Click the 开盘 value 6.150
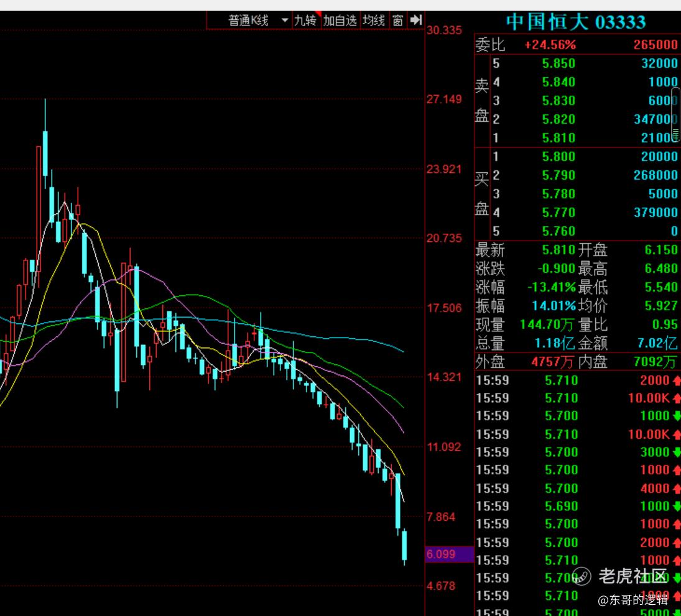Image resolution: width=681 pixels, height=616 pixels. coord(661,250)
